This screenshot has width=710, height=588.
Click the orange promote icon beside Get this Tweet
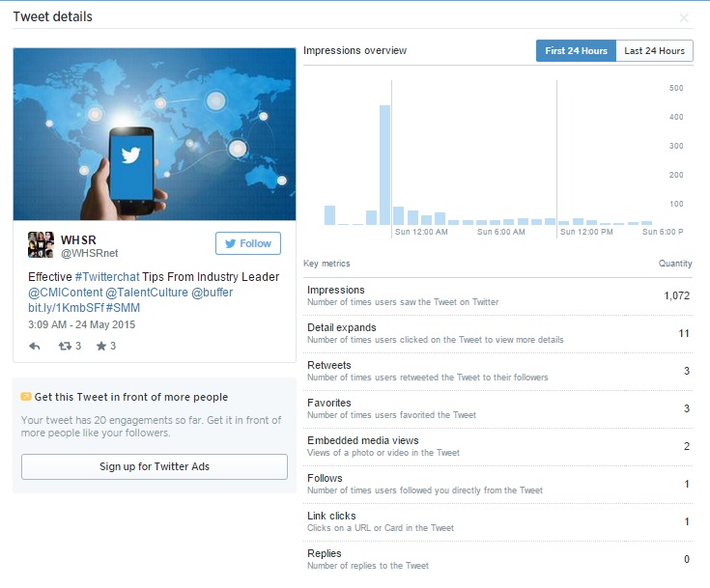pyautogui.click(x=26, y=397)
